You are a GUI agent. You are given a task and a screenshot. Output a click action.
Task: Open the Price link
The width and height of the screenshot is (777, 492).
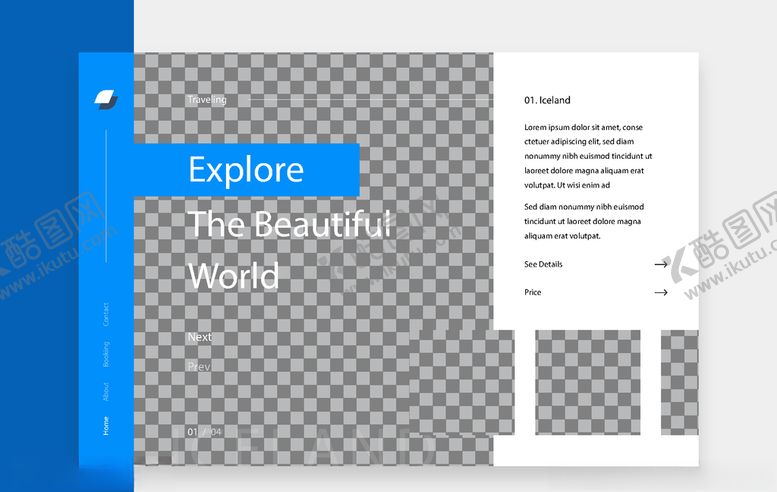tap(532, 293)
